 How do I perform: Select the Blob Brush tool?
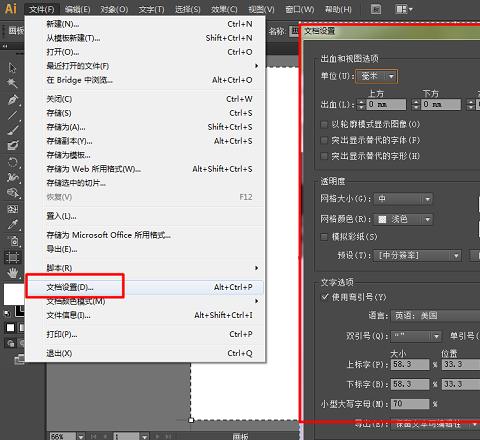click(x=12, y=145)
